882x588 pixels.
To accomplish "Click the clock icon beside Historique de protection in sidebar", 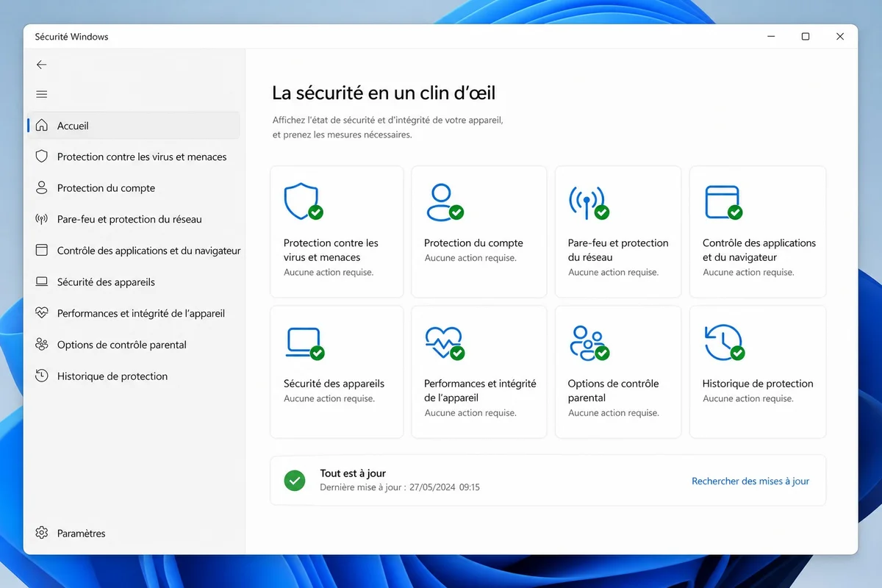I will point(42,376).
